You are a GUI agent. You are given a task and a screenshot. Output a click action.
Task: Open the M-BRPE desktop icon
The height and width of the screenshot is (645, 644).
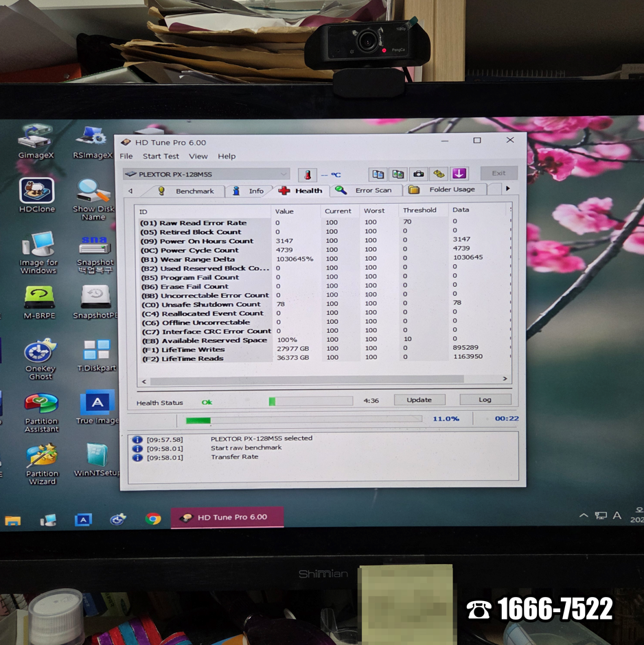coord(39,301)
